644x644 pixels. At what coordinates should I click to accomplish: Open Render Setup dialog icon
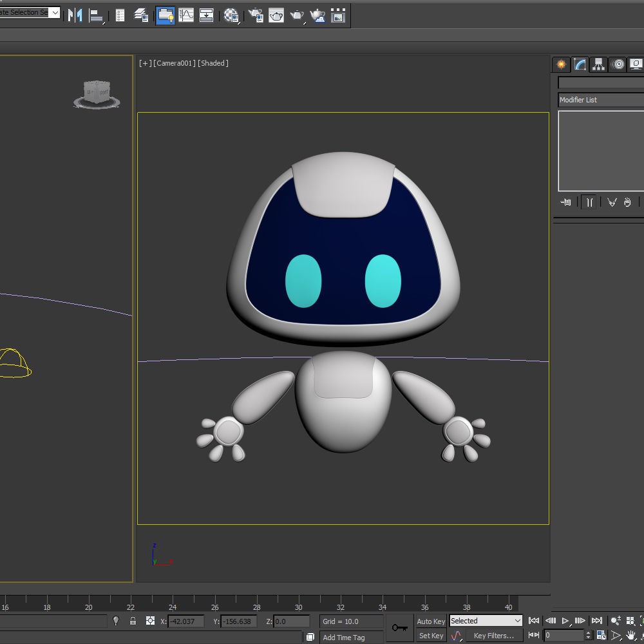(x=256, y=15)
